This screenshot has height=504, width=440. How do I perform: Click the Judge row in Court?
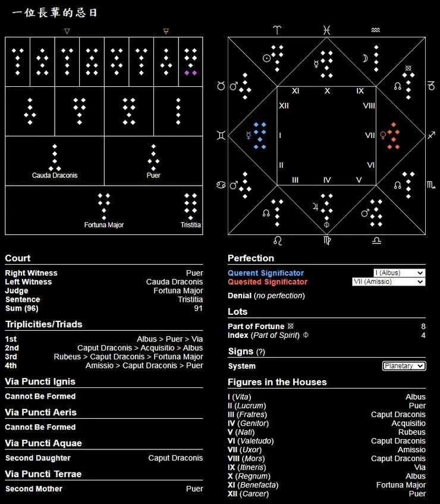tap(103, 290)
